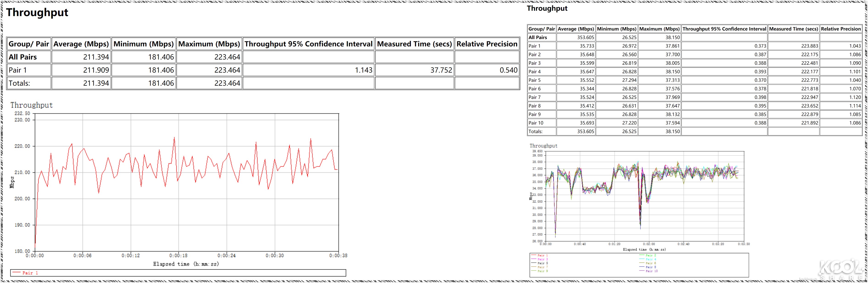Click the koolshare.cn watermark URL text

pyautogui.click(x=809, y=279)
